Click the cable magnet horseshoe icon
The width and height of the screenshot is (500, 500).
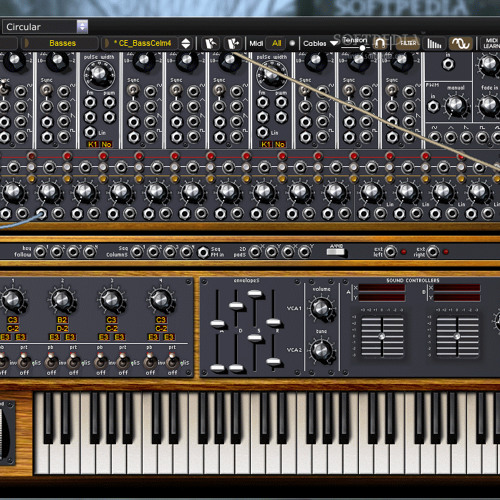pyautogui.click(x=380, y=43)
